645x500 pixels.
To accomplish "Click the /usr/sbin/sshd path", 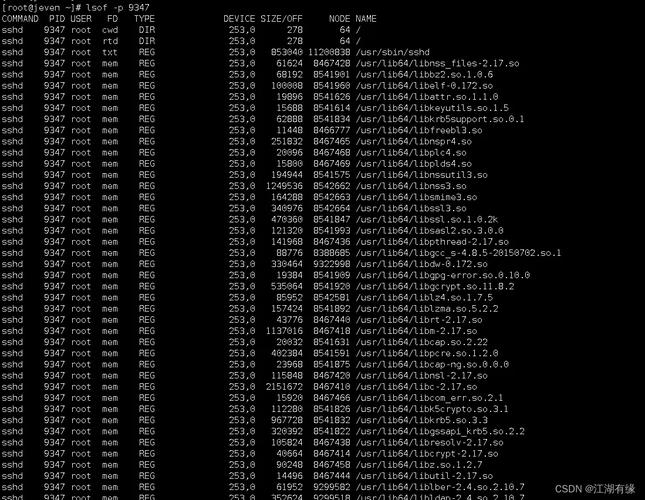I will 392,52.
